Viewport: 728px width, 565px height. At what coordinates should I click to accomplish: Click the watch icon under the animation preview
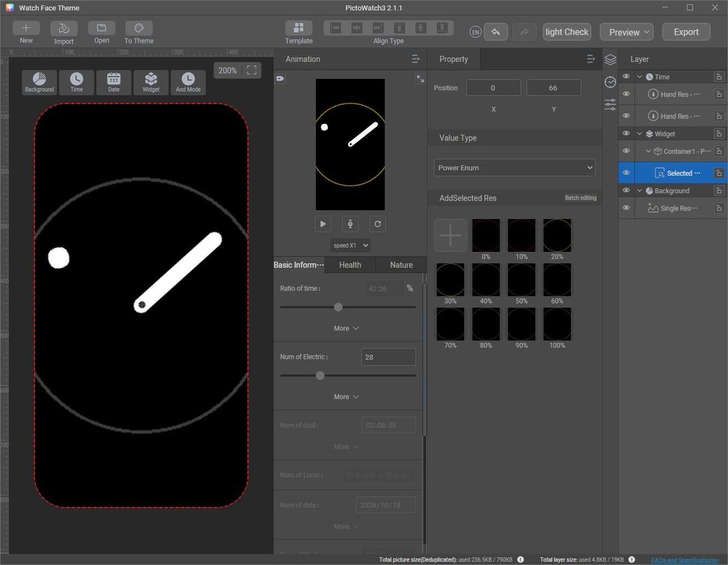click(x=350, y=224)
